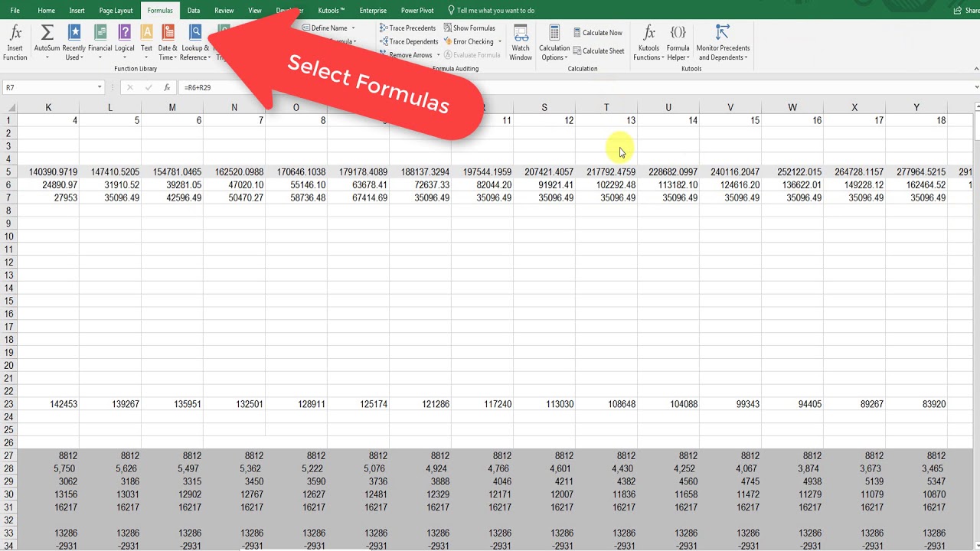The width and height of the screenshot is (980, 551).
Task: Open the Text functions icon
Action: [x=146, y=33]
